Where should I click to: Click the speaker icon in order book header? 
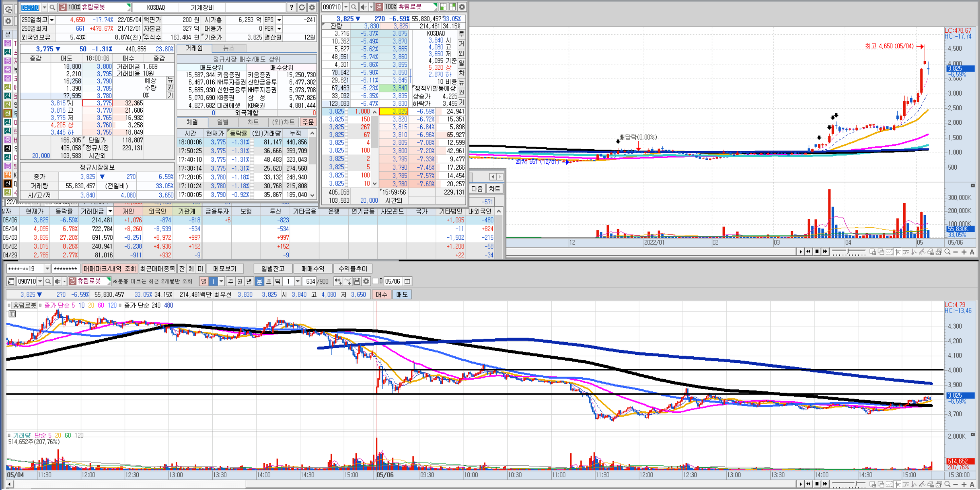364,7
